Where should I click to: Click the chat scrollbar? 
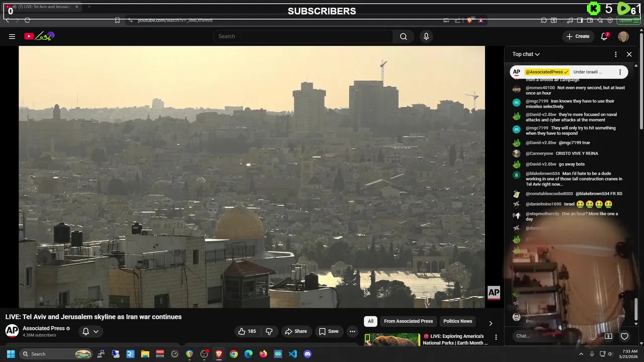(x=635, y=309)
